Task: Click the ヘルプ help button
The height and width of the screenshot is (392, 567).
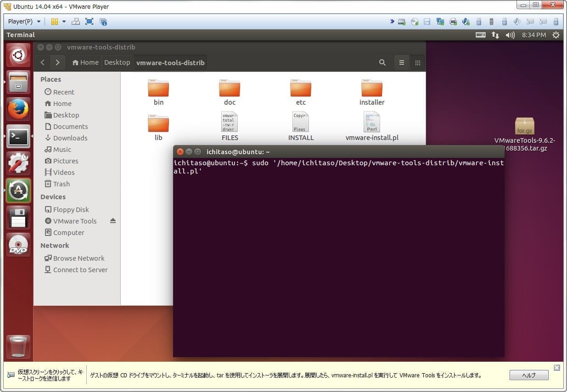Action: tap(529, 375)
